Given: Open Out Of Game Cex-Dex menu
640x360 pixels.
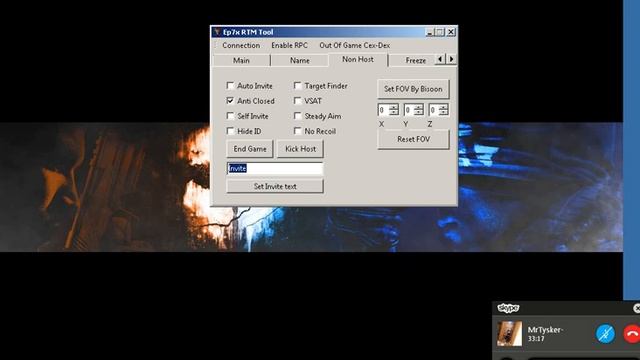Looking at the screenshot, I should 354,45.
